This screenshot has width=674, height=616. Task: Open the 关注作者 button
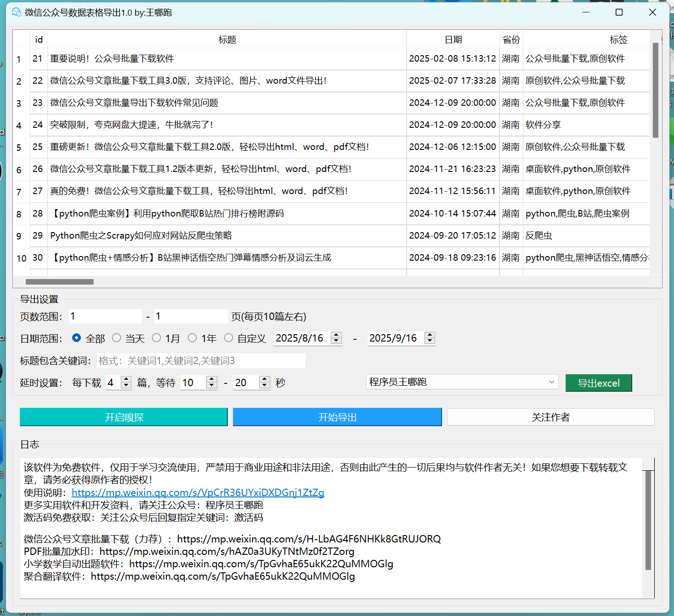click(550, 417)
